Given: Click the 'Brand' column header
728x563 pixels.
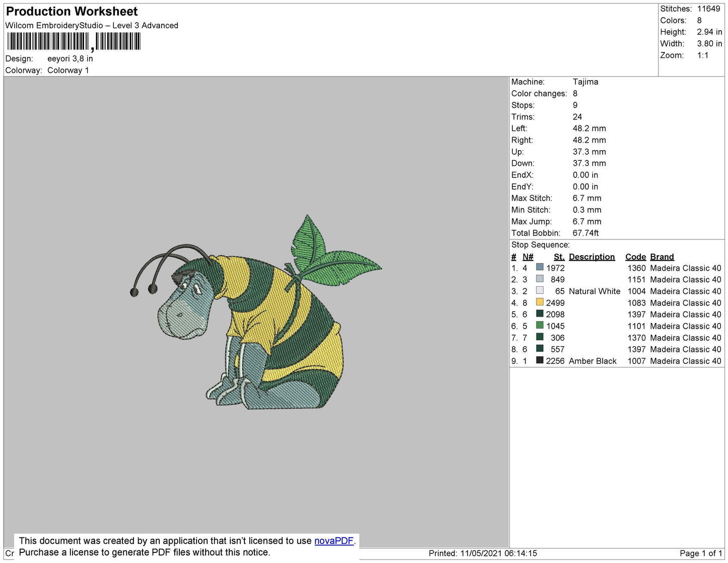Looking at the screenshot, I should pyautogui.click(x=662, y=257).
